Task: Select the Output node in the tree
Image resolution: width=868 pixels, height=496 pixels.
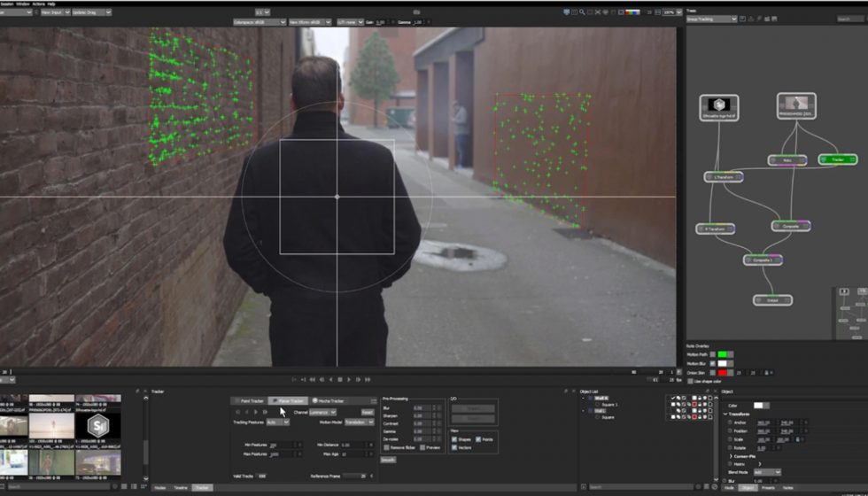Action: tap(771, 300)
